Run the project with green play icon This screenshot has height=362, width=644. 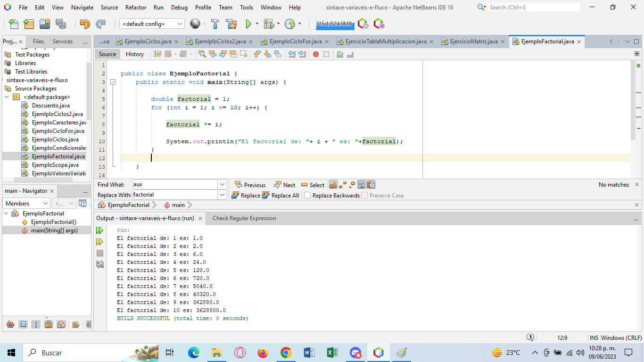pyautogui.click(x=248, y=24)
